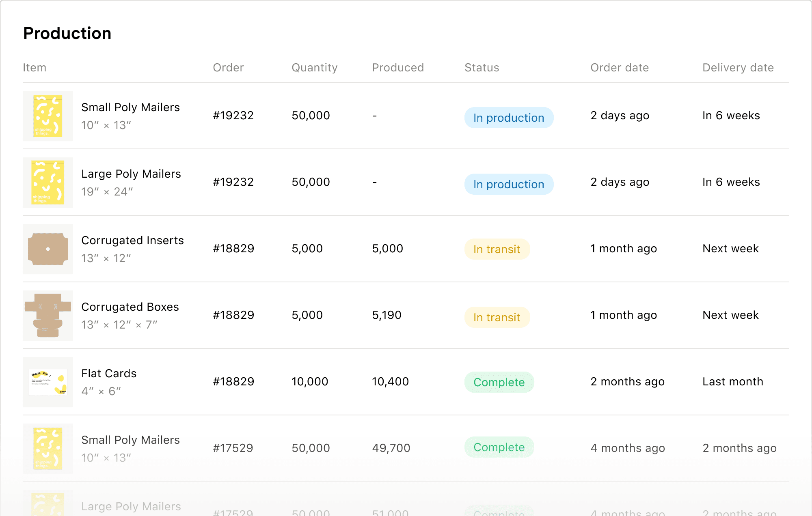This screenshot has height=516, width=812.
Task: Click order number #18829 in Corrugated Boxes row
Action: coord(233,315)
